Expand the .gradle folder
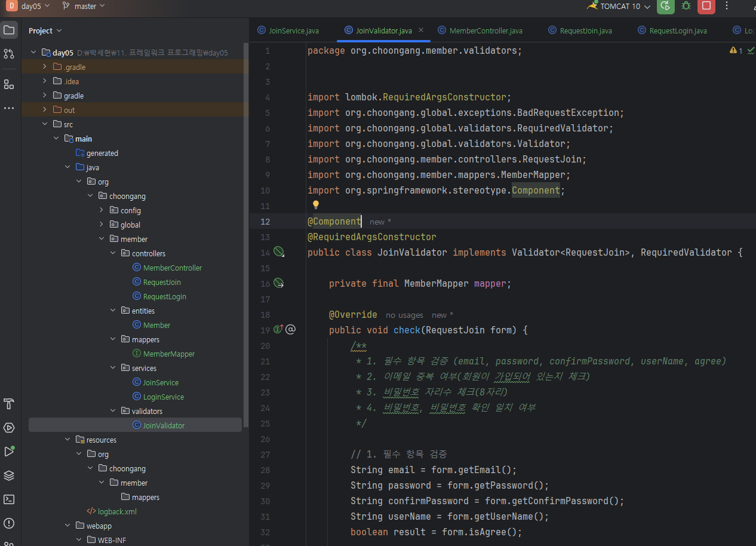Screen dimensions: 756x546 point(44,67)
